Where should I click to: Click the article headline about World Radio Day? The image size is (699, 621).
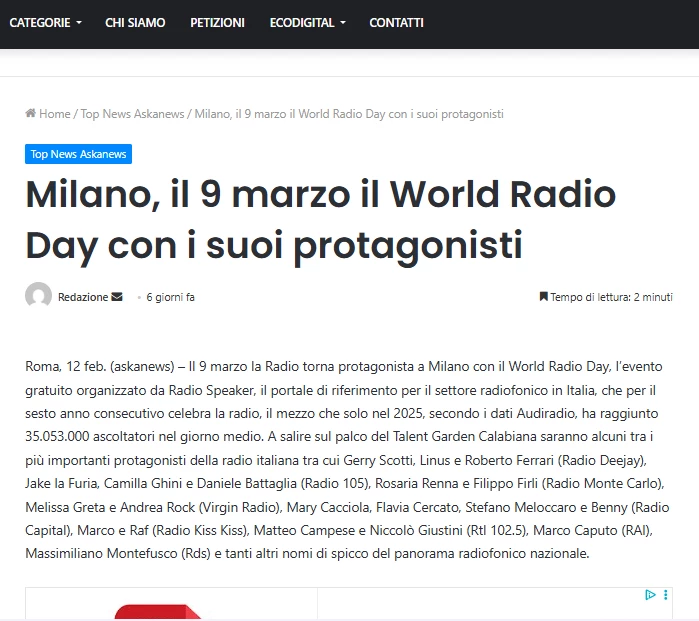(320, 219)
